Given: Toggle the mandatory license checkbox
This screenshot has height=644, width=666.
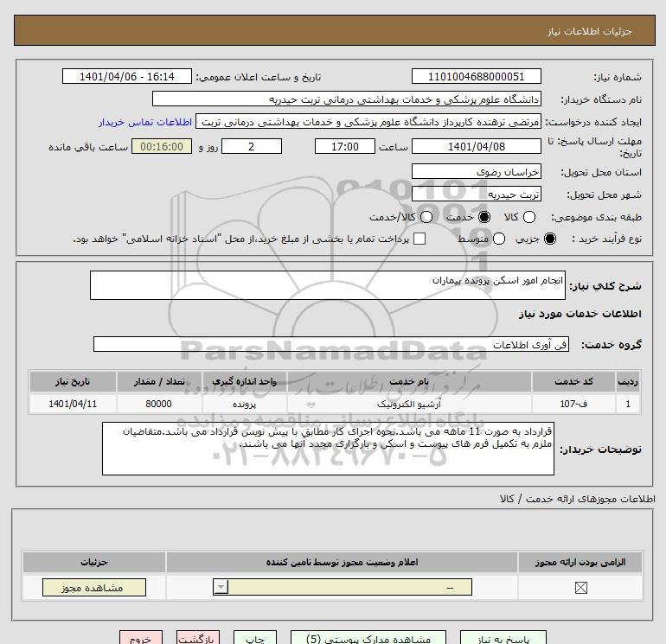Looking at the screenshot, I should pos(580,588).
